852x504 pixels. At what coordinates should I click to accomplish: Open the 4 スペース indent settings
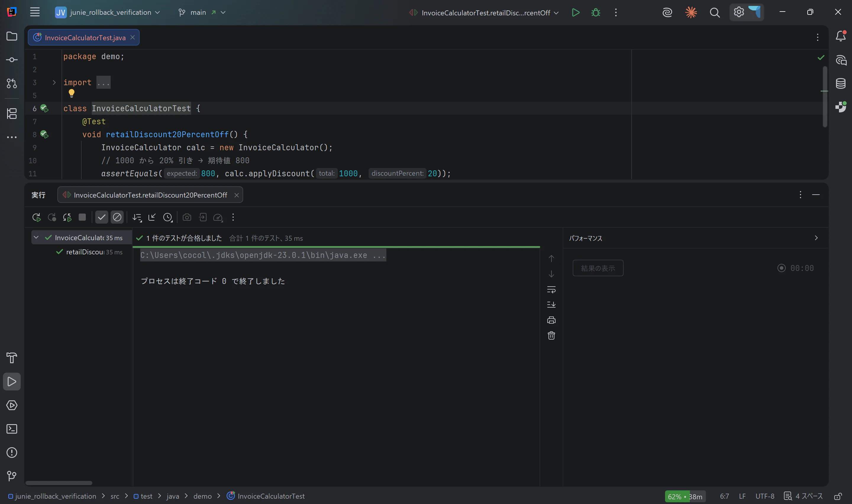[803, 496]
